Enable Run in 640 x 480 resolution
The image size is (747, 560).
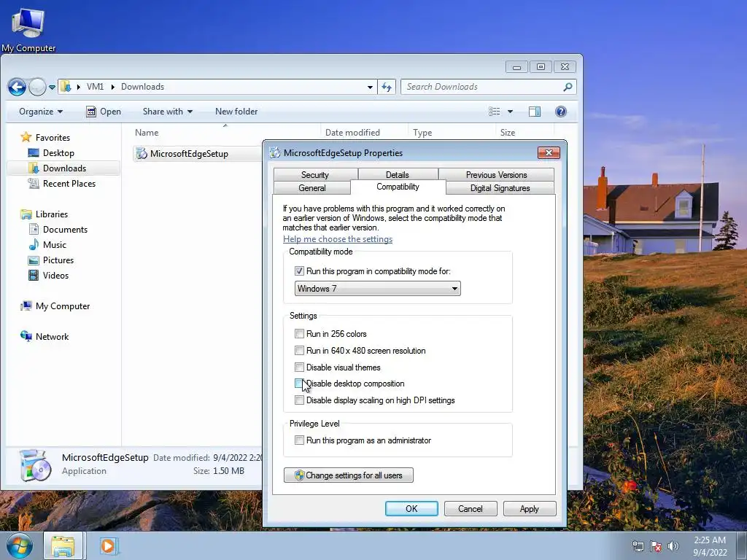(299, 351)
